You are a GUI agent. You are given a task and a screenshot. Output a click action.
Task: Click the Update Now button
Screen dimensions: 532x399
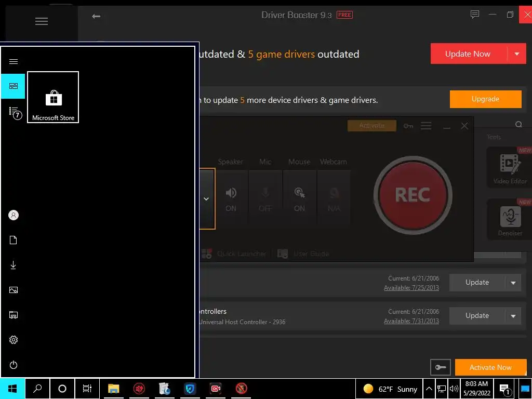468,54
